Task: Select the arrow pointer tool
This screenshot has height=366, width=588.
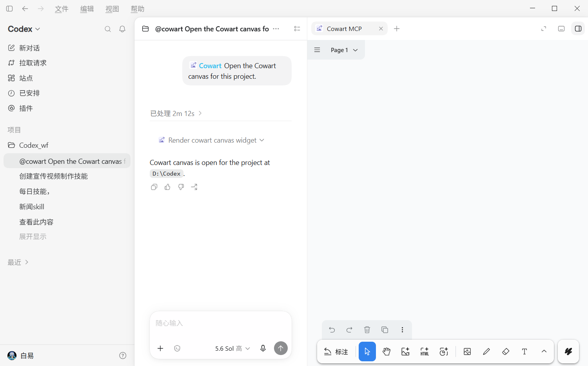Action: pos(367,352)
